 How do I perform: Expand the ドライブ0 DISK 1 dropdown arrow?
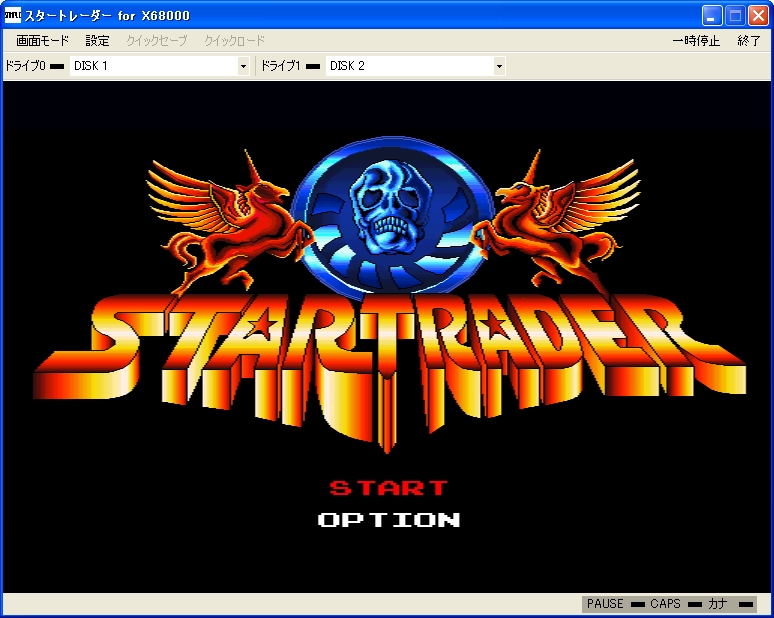[x=243, y=66]
